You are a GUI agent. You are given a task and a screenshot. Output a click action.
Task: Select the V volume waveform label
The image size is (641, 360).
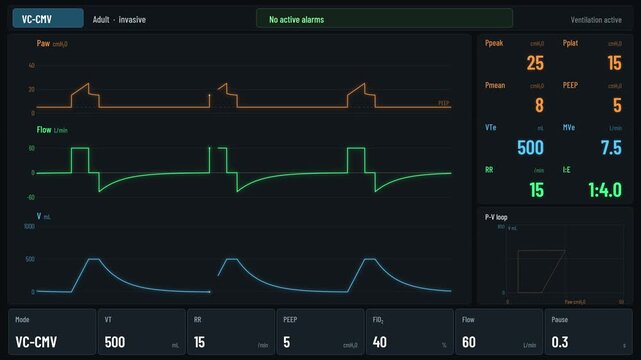click(39, 216)
